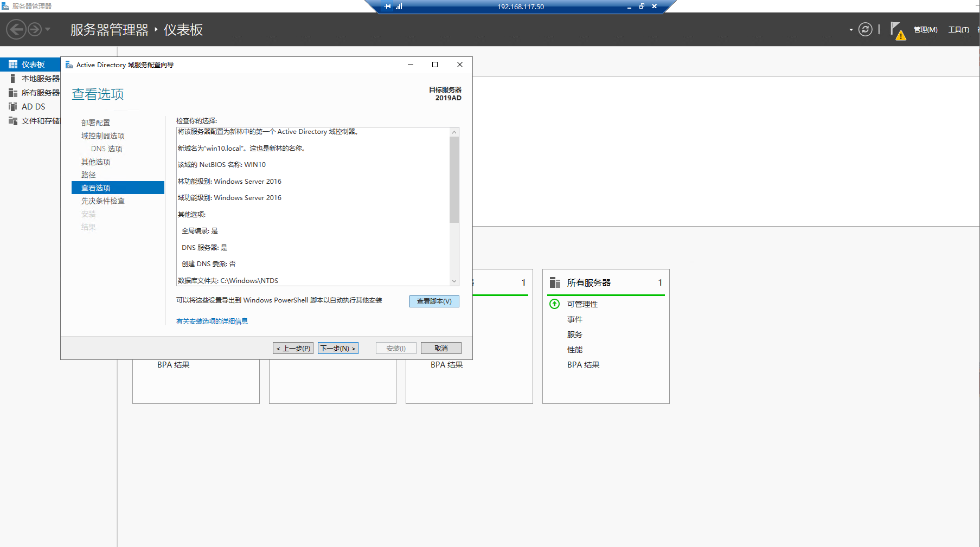Click the 查看脚本(V) button
The image size is (980, 547).
coord(434,301)
